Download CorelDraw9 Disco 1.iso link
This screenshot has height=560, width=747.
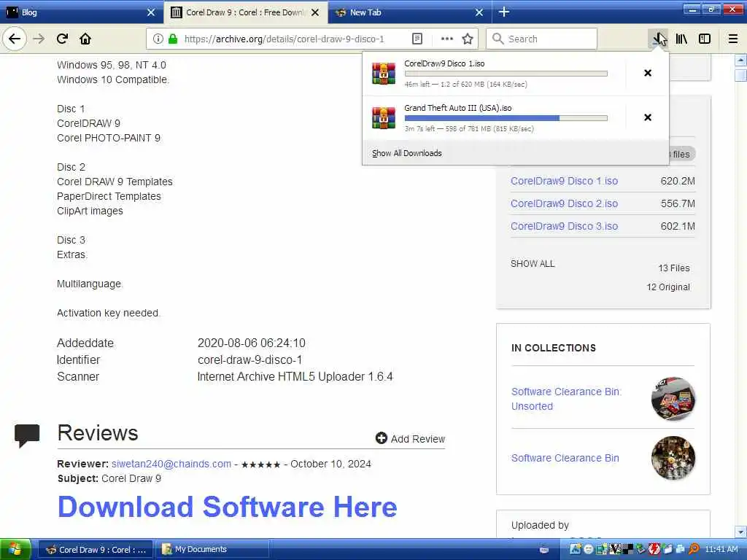pos(564,181)
